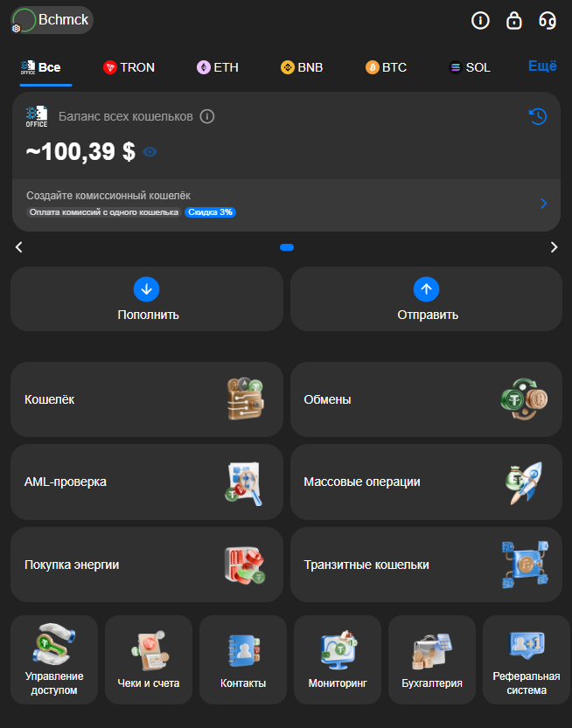Click the coins exchange icon on Обмены
The image size is (572, 728).
point(525,399)
